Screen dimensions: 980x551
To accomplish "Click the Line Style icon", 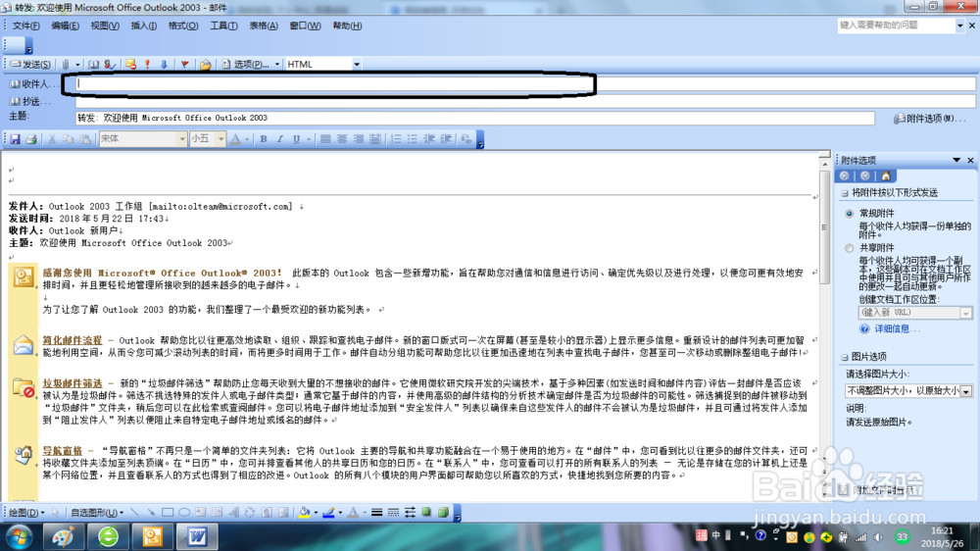I will click(377, 513).
